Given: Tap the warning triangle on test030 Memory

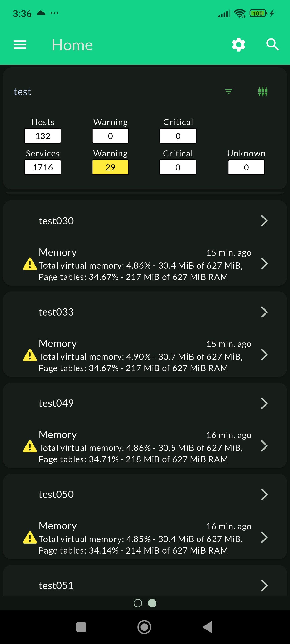Looking at the screenshot, I should pyautogui.click(x=30, y=264).
